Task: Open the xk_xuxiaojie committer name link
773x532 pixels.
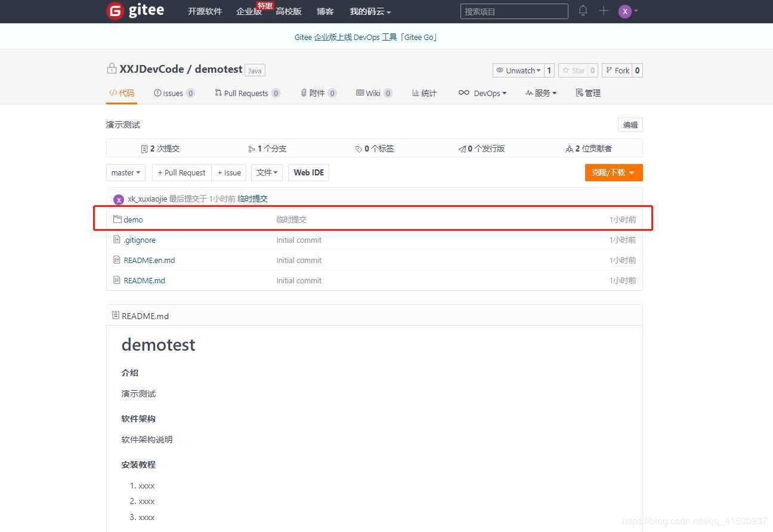Action: click(x=147, y=199)
